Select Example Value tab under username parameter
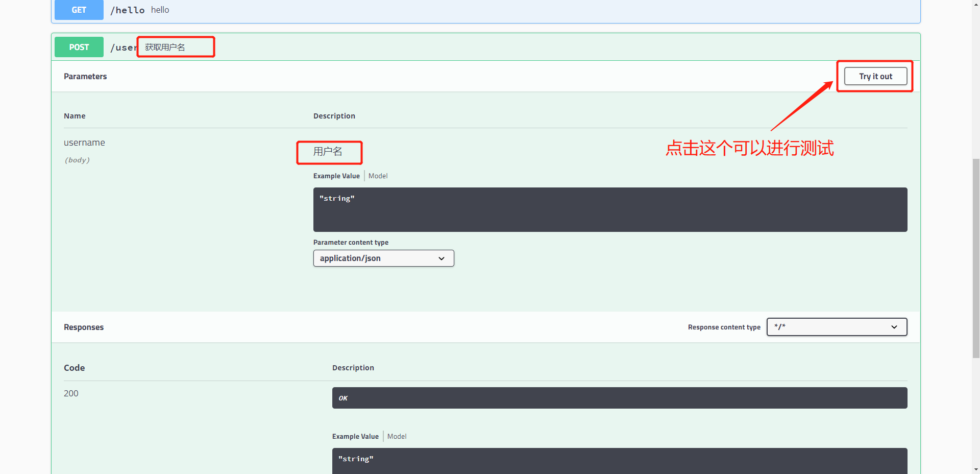This screenshot has height=474, width=980. 336,176
